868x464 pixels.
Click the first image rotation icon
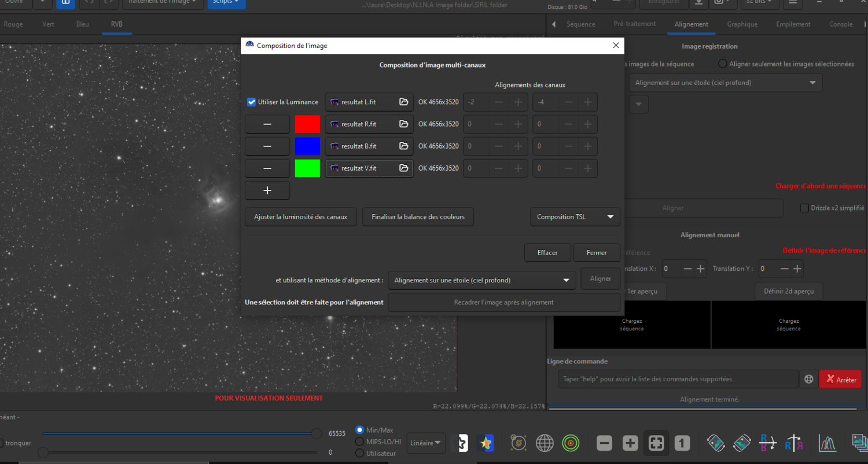[x=716, y=443]
